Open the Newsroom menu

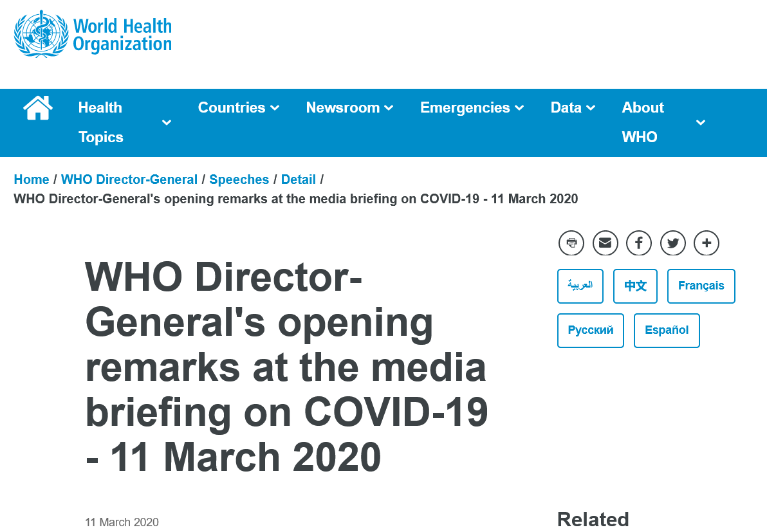[x=349, y=107]
